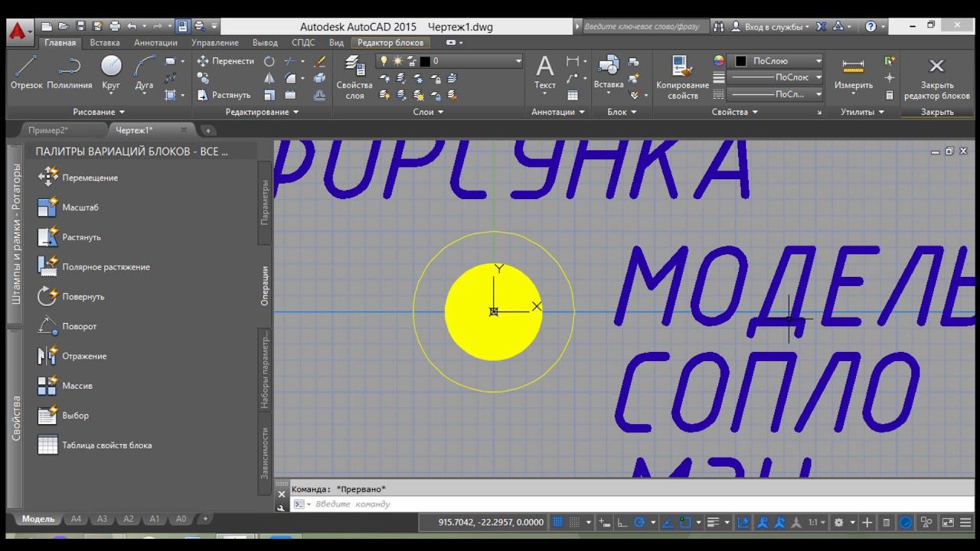
Task: Open the layer name dropdown showing 0
Action: (x=449, y=60)
